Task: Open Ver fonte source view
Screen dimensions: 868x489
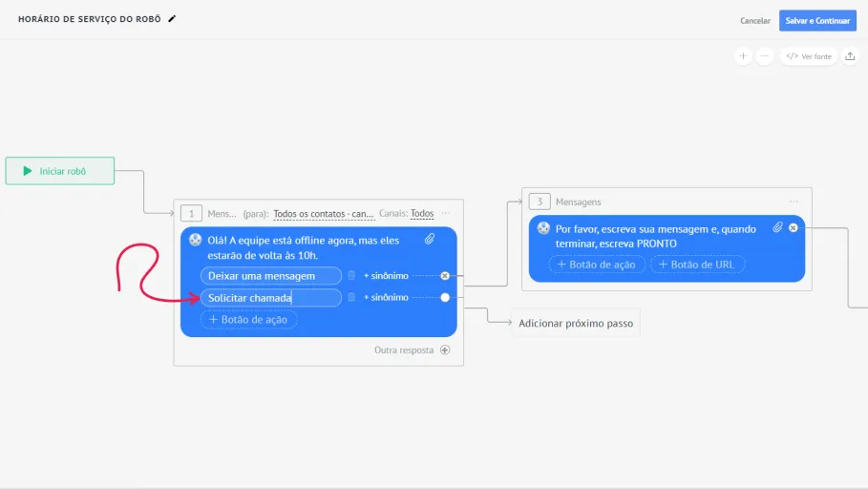Action: (809, 56)
